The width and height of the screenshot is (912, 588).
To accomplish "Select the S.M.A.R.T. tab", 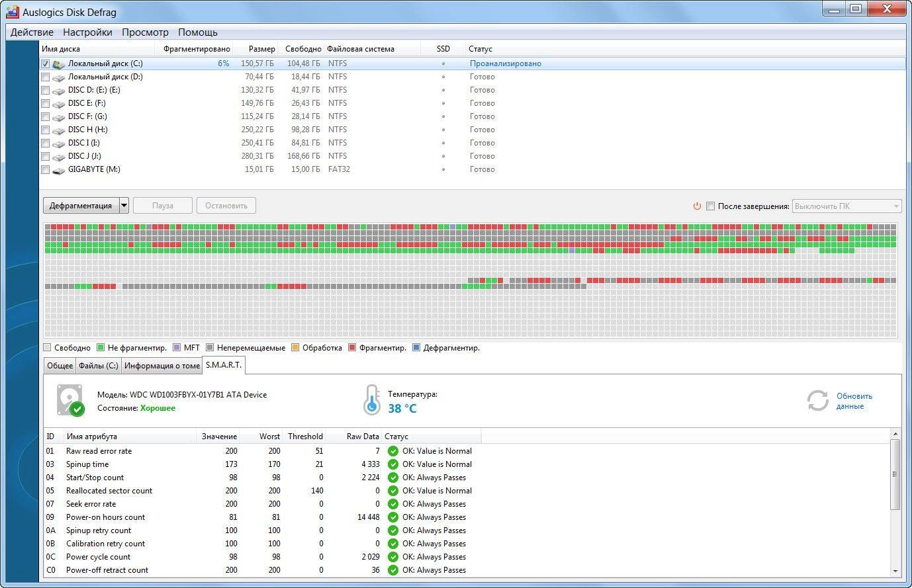I will [x=224, y=365].
